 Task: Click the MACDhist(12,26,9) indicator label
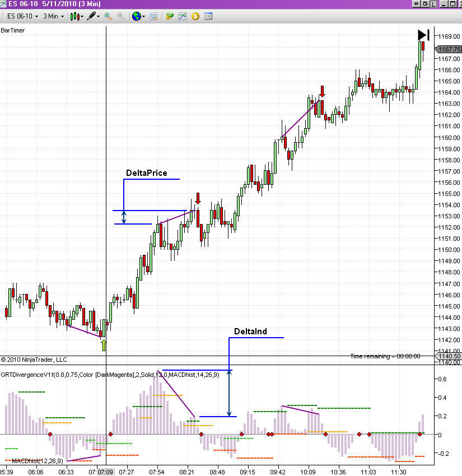[x=38, y=461]
